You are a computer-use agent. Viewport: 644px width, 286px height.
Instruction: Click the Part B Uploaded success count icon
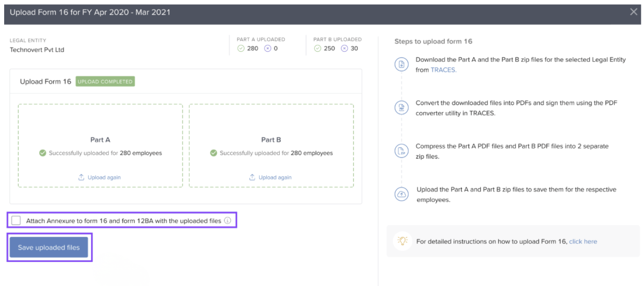(317, 49)
